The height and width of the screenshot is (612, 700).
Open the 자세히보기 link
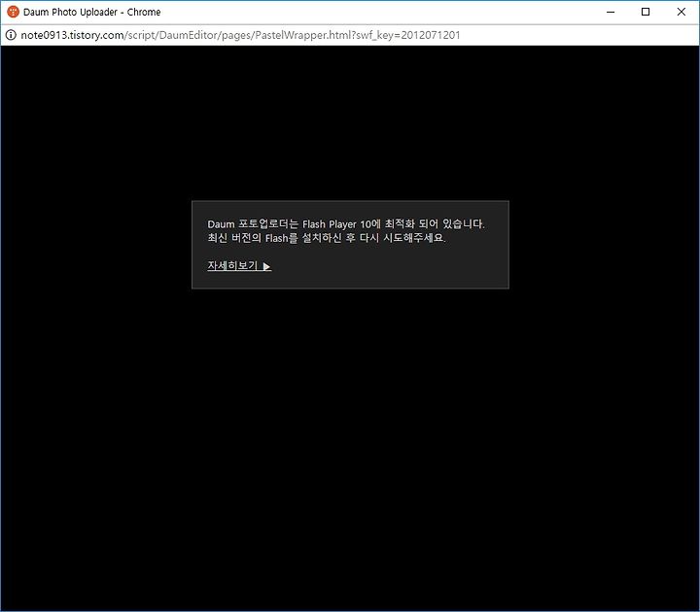coord(239,266)
